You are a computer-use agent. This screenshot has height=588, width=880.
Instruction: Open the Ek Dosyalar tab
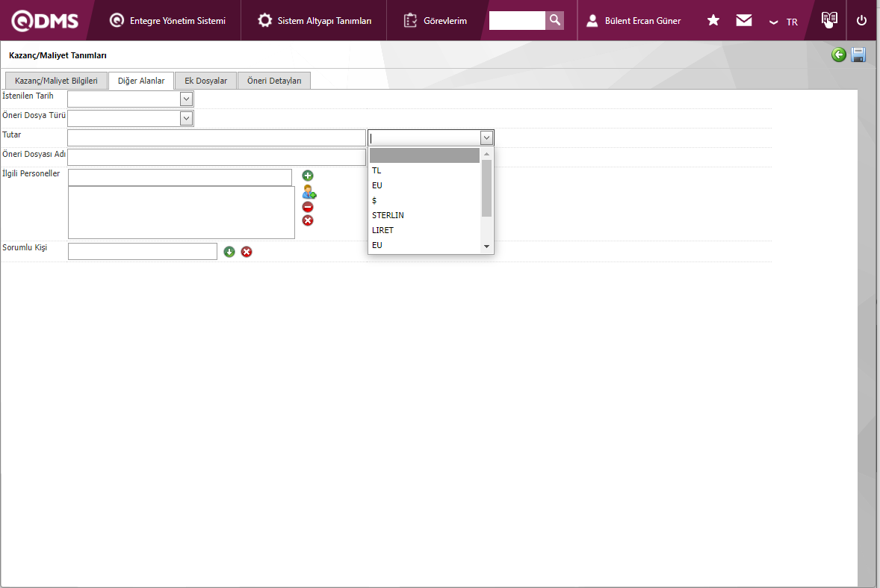click(x=205, y=81)
